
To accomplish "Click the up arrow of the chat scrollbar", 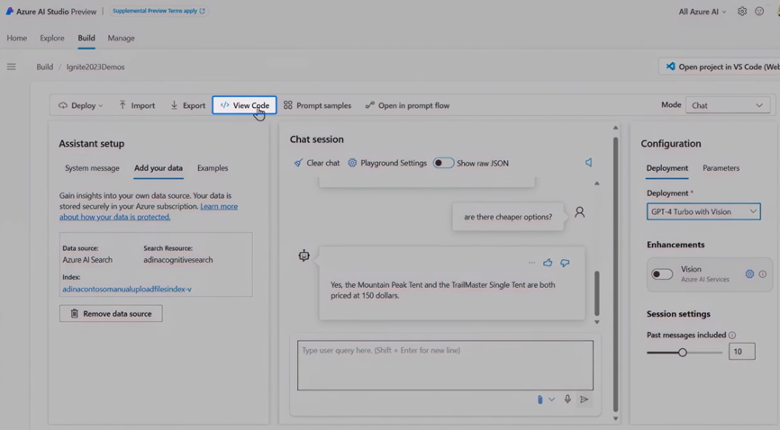I will pyautogui.click(x=597, y=184).
